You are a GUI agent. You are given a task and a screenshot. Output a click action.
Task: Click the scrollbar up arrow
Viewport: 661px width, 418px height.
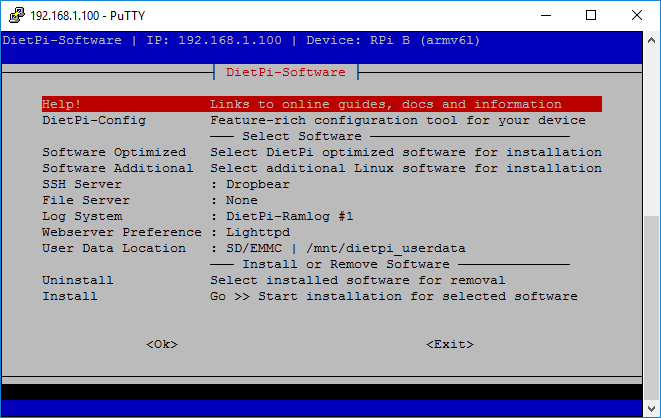651,40
